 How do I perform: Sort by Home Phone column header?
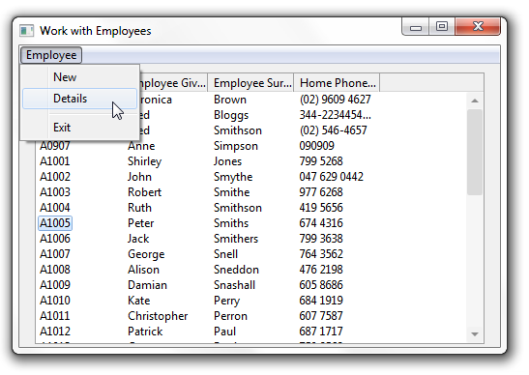337,83
